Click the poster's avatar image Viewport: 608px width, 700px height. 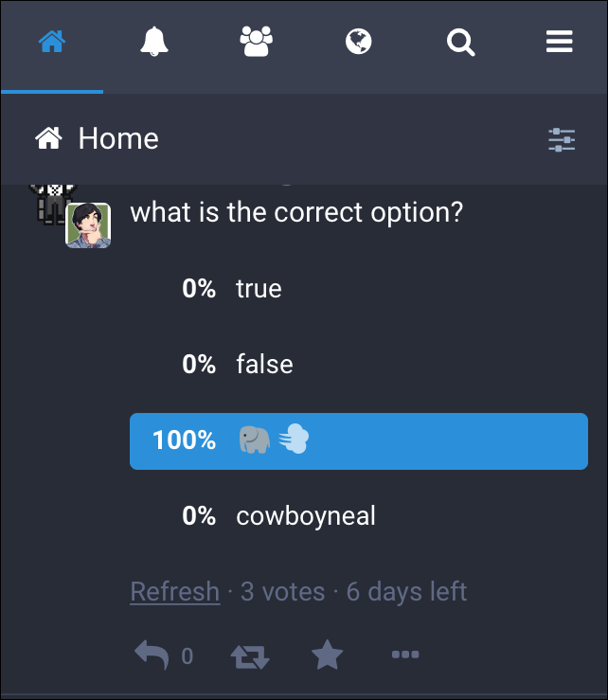click(x=87, y=225)
